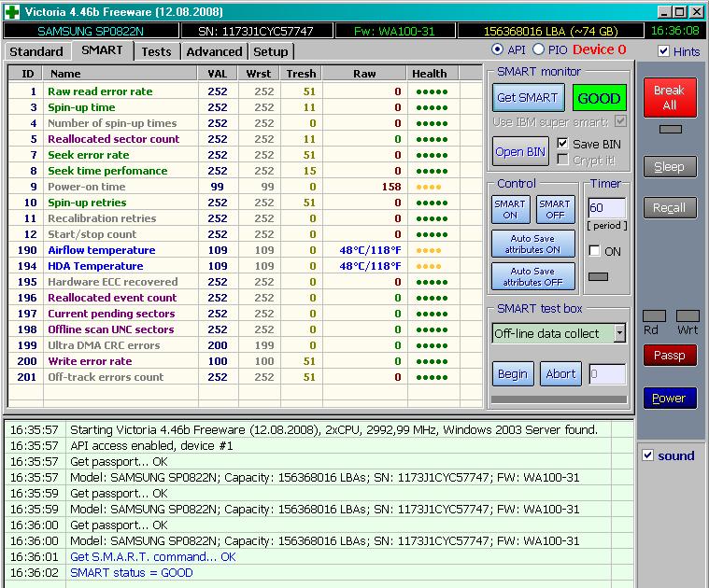The width and height of the screenshot is (709, 588).
Task: Click the blue Power button
Action: coord(670,399)
